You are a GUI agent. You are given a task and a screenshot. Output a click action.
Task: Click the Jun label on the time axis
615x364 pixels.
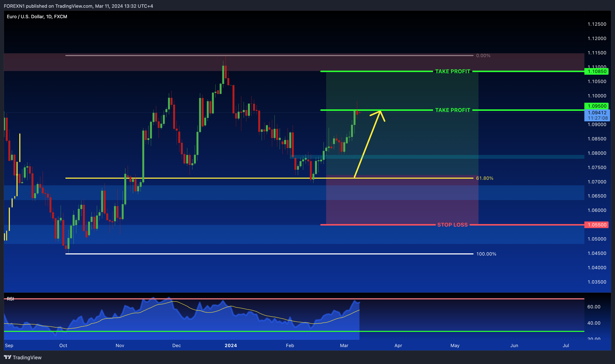click(x=514, y=345)
